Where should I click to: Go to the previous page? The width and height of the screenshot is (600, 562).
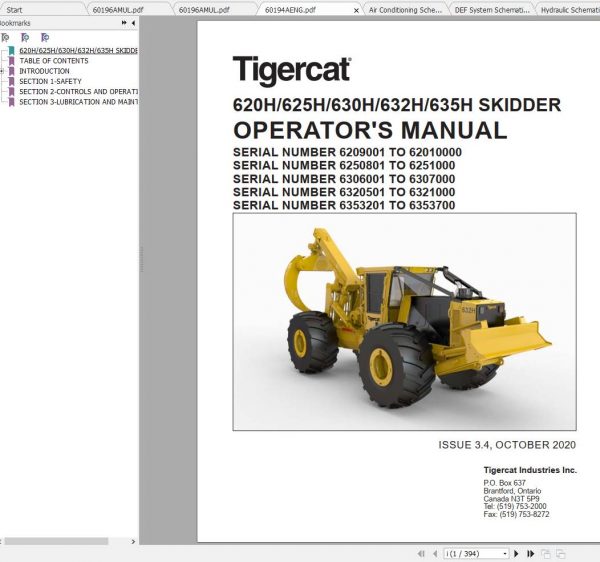coord(435,553)
